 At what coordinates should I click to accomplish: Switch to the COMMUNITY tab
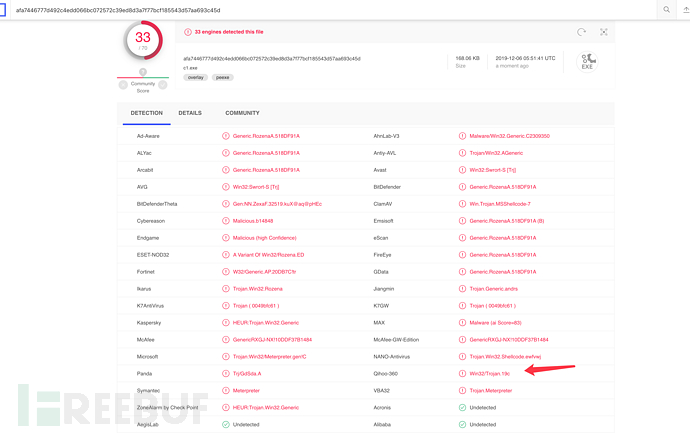coord(242,113)
